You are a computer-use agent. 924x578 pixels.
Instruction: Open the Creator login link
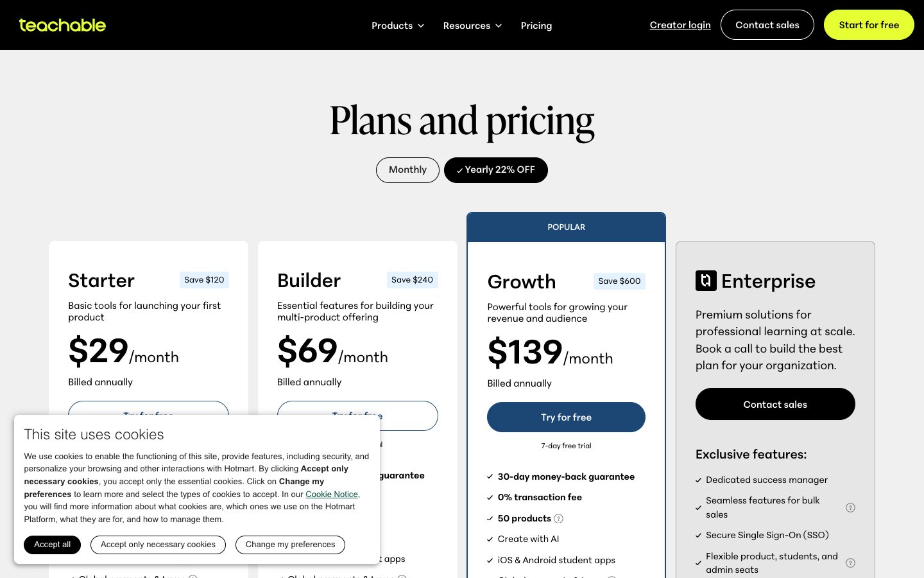pos(680,25)
